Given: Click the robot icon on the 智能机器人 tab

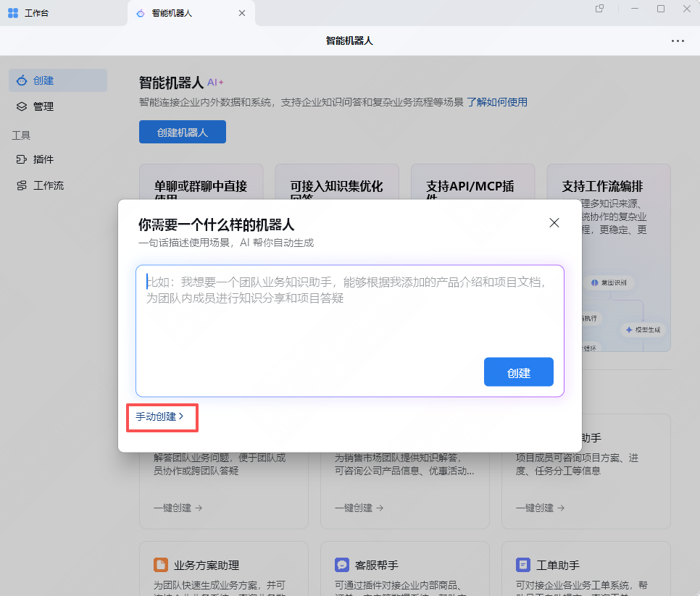Looking at the screenshot, I should point(141,13).
